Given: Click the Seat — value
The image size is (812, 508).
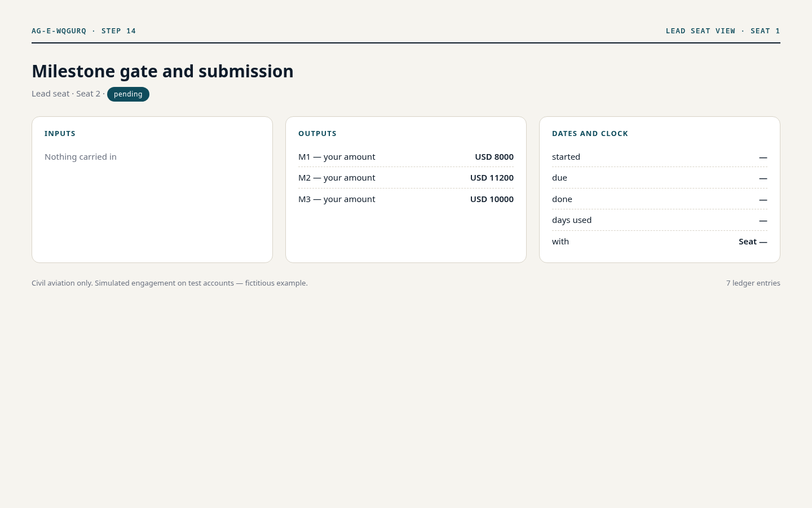Looking at the screenshot, I should coord(753,242).
